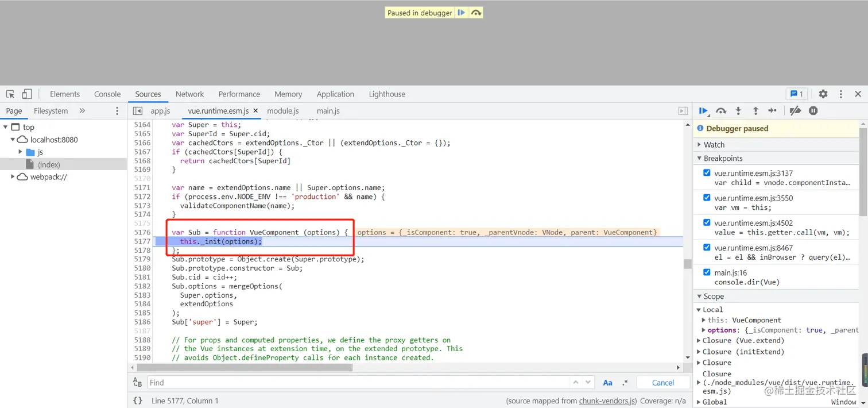Collapse the Local scope
868x408 pixels.
pos(699,310)
